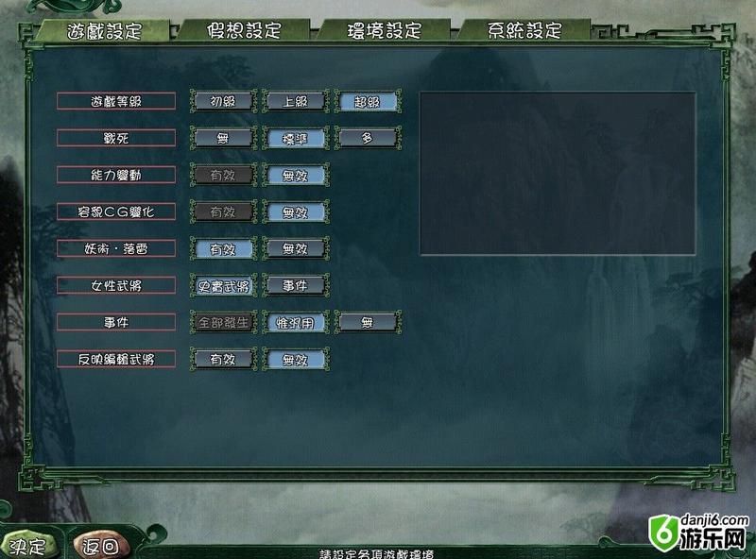This screenshot has width=756, height=559.
Task: Open the 系統設定 tab
Action: coord(524,31)
